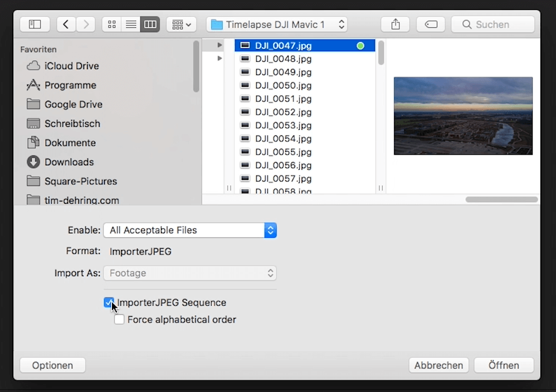This screenshot has height=392, width=556.
Task: Uncheck the ImporterJPEG Sequence checkbox
Action: click(109, 302)
